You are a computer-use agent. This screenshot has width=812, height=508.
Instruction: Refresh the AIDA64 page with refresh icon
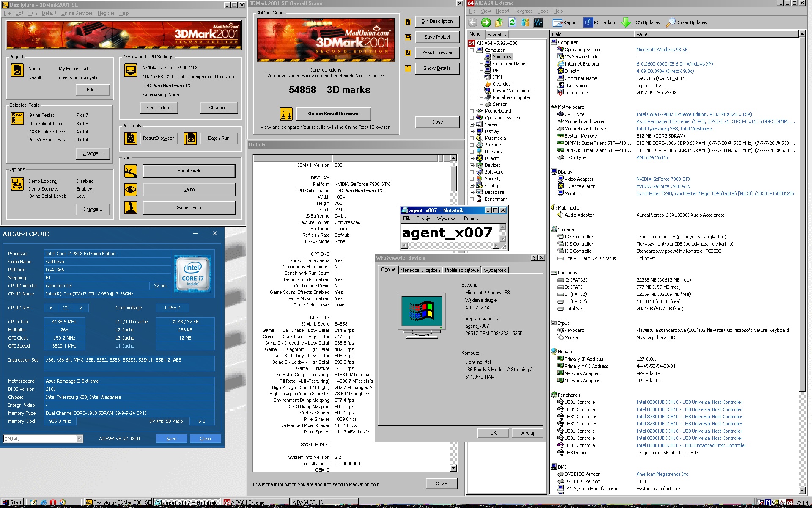pyautogui.click(x=512, y=22)
